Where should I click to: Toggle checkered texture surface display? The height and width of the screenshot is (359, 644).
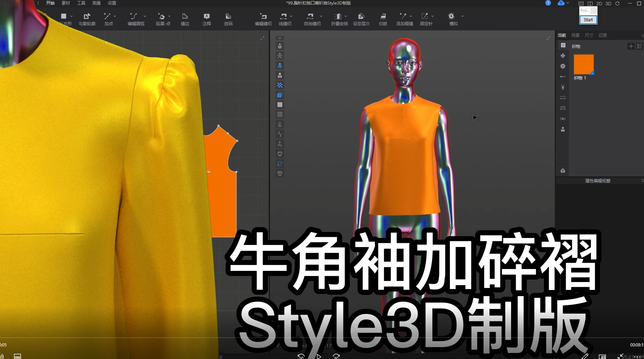[280, 85]
